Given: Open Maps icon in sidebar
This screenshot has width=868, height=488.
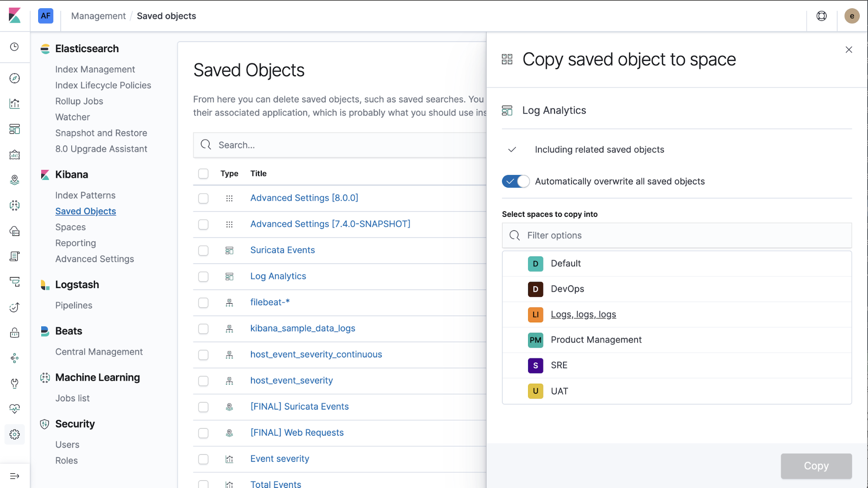Looking at the screenshot, I should (15, 180).
